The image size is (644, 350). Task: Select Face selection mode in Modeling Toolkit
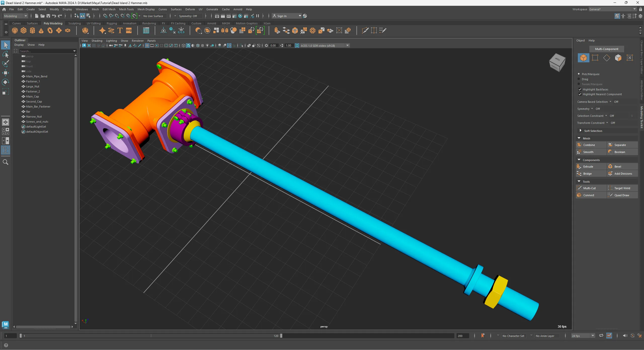(618, 58)
